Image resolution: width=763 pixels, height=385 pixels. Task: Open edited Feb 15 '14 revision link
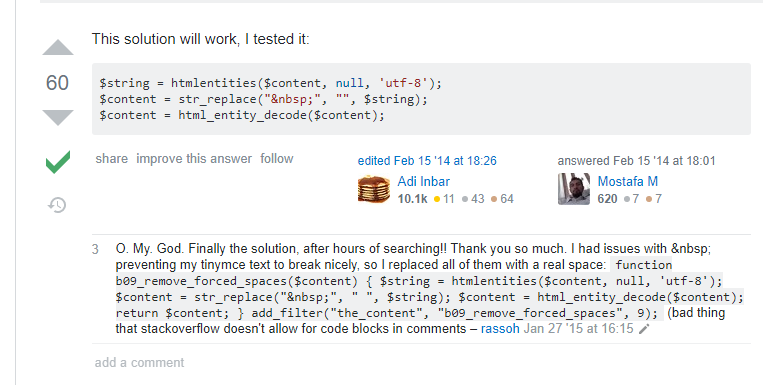point(427,161)
